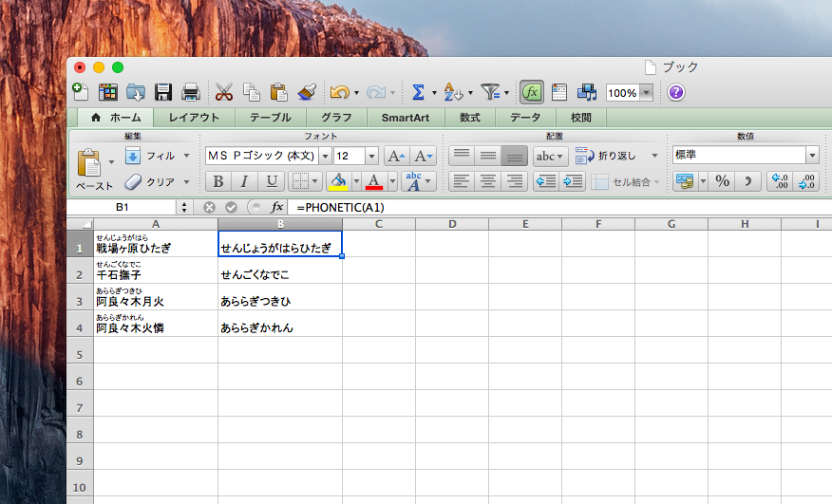832x504 pixels.
Task: Open the SmartArt tab
Action: 406,118
